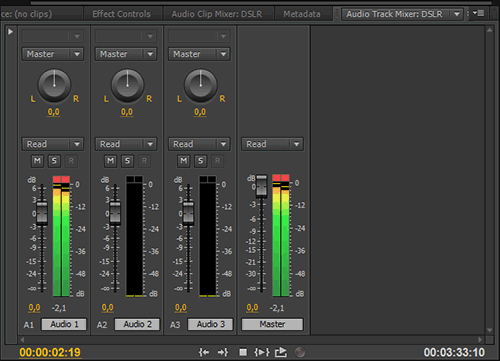Switch to Audio Clip Mixer: DSLR tab

pos(217,14)
